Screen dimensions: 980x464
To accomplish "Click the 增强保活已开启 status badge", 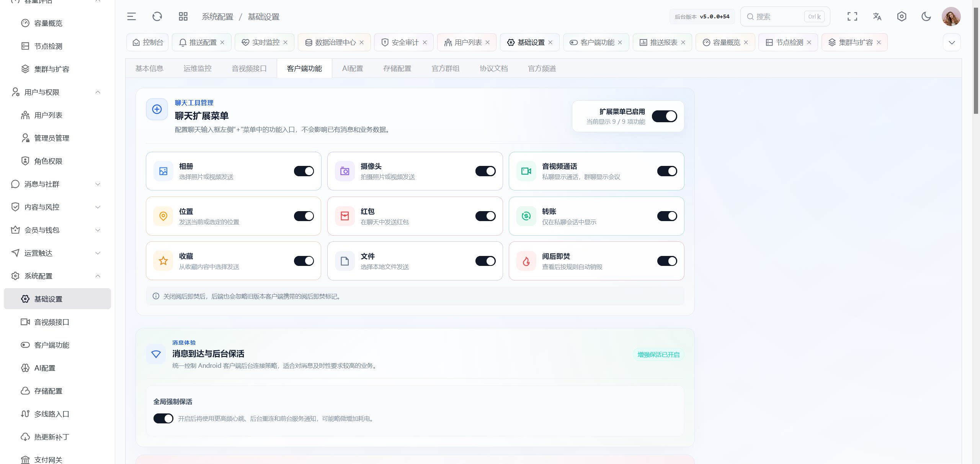I will coord(658,354).
